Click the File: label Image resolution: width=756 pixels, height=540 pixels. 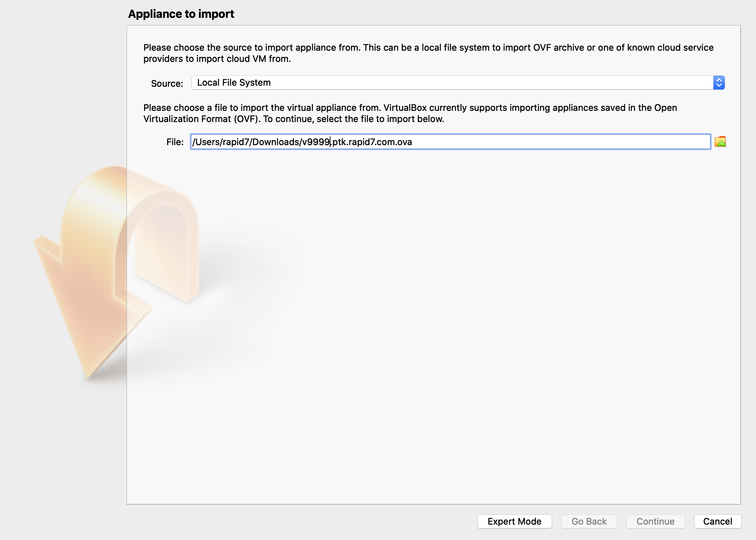[175, 142]
